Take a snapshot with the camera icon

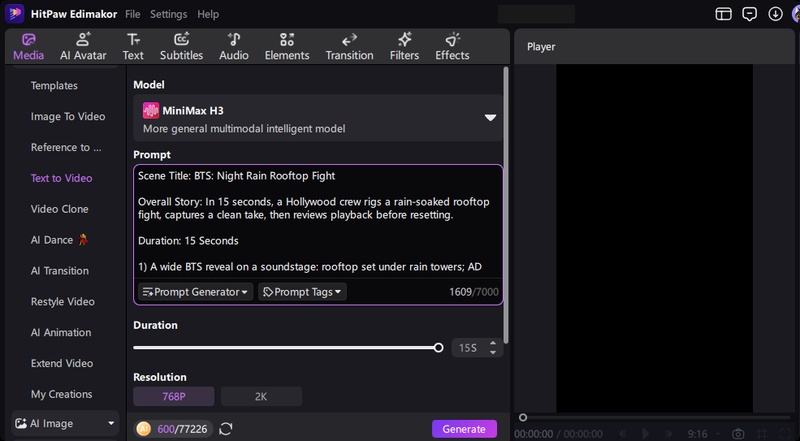(738, 434)
